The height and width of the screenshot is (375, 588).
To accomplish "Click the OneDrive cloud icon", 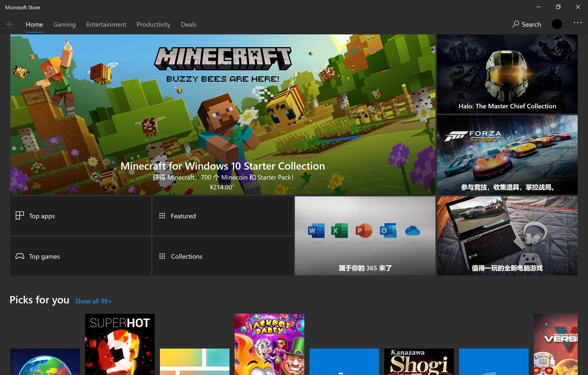I will tap(412, 231).
